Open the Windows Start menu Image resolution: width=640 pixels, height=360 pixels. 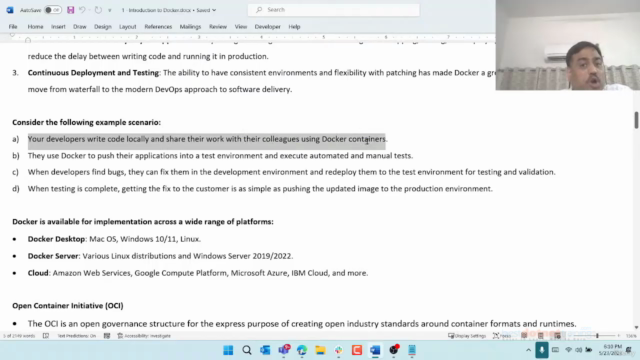point(228,350)
